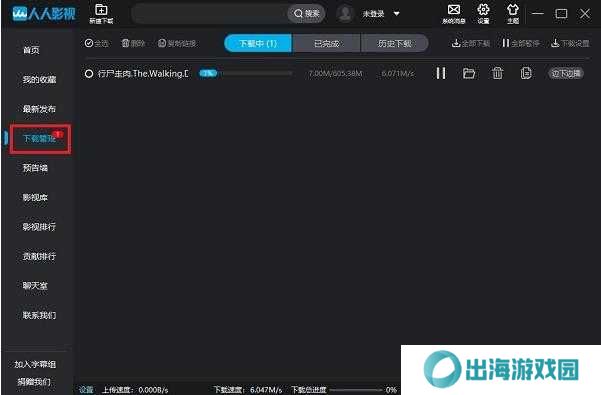Screen dimensions: 601x395
Task: Switch to the completed (已完成) tab
Action: 326,43
